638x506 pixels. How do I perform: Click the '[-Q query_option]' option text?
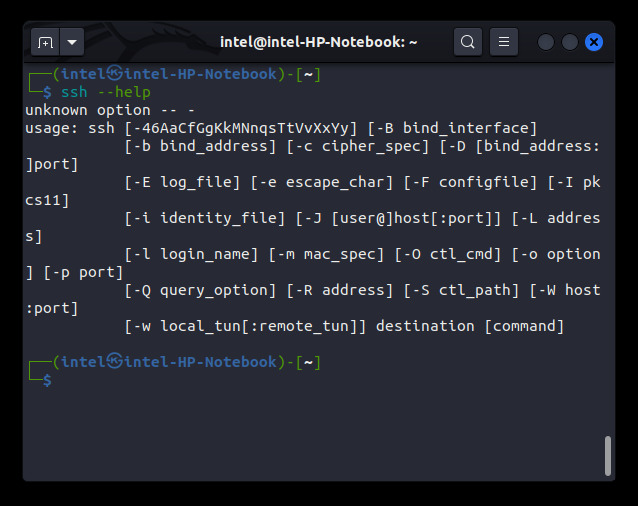200,290
